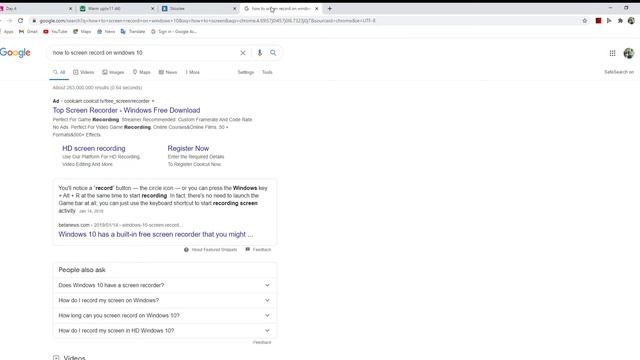Clear the search box with the X
Image resolution: width=640 pixels, height=360 pixels.
[242, 53]
